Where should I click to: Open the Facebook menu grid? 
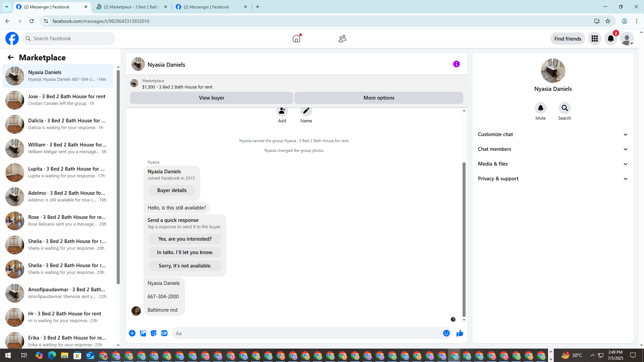[x=594, y=39]
